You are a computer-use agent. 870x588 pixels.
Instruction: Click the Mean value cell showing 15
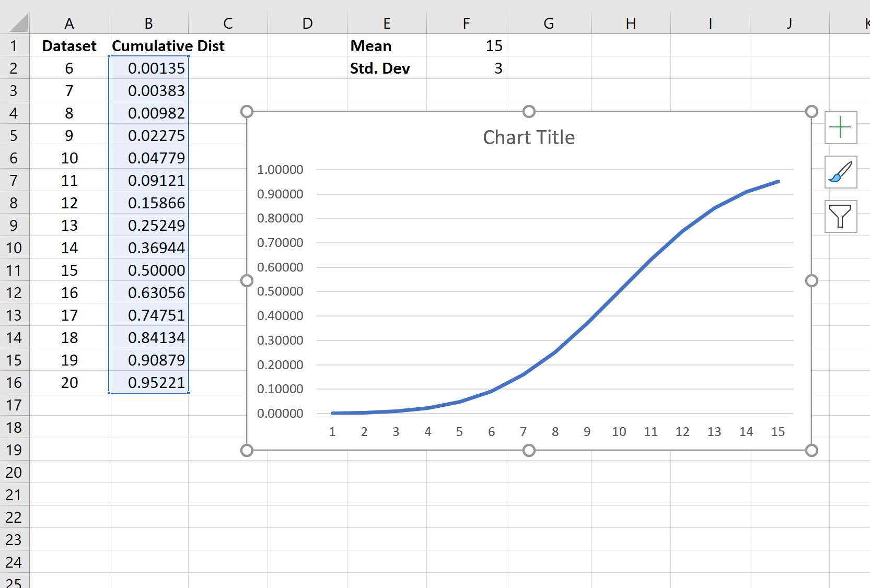pos(466,46)
